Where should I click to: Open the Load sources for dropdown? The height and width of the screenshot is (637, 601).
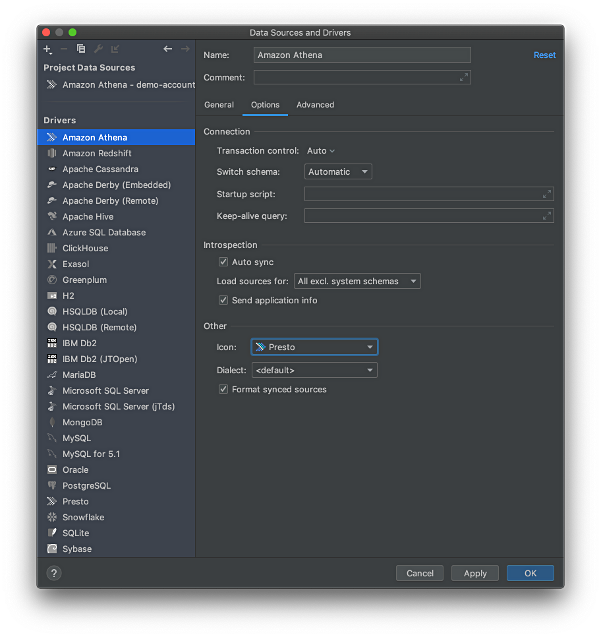pos(357,281)
